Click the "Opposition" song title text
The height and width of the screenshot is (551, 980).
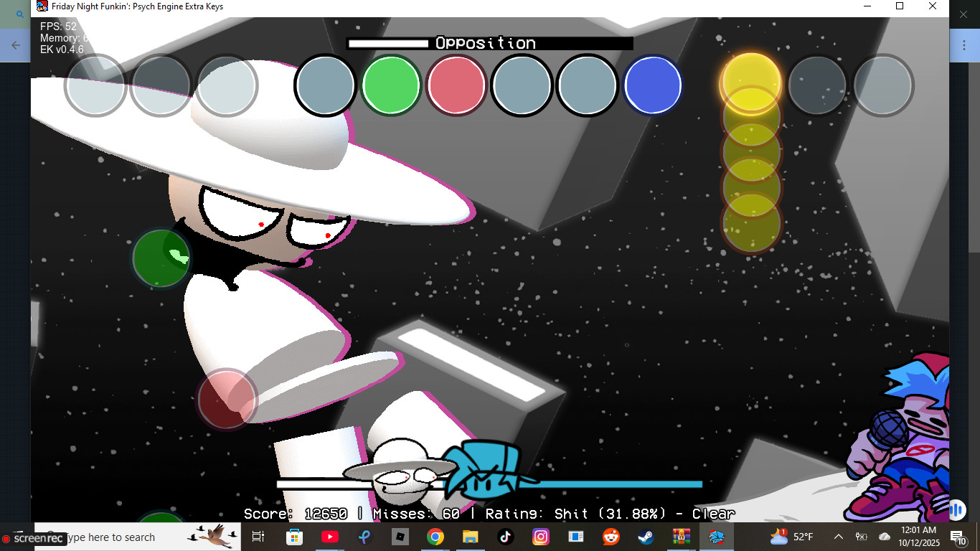pyautogui.click(x=486, y=43)
